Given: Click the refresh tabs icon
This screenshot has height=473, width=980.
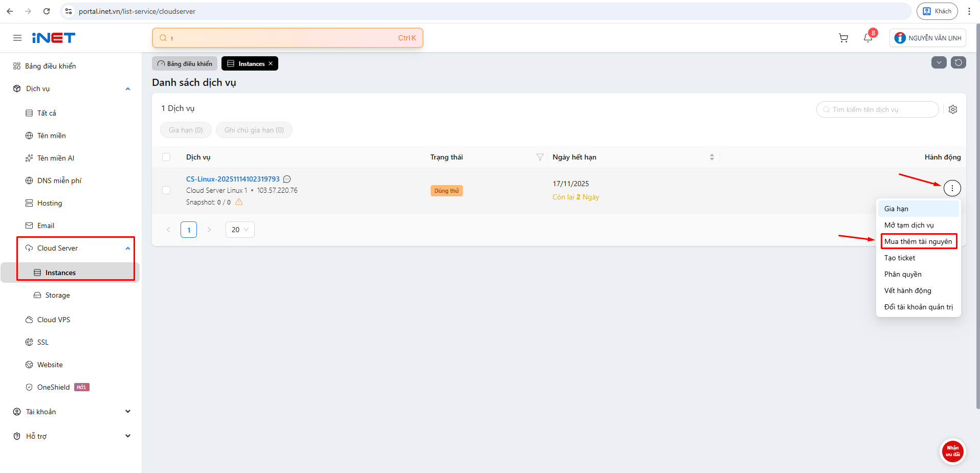Looking at the screenshot, I should (x=959, y=62).
